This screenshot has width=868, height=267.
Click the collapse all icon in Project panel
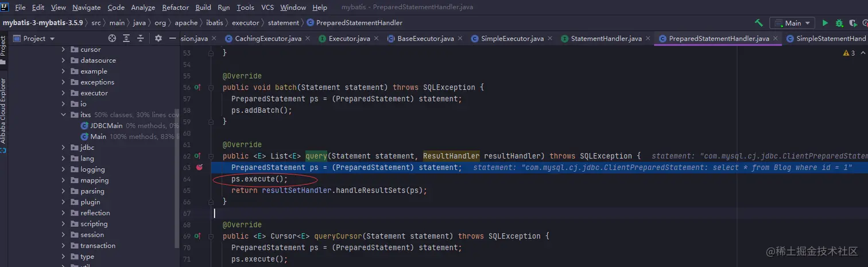tap(141, 38)
